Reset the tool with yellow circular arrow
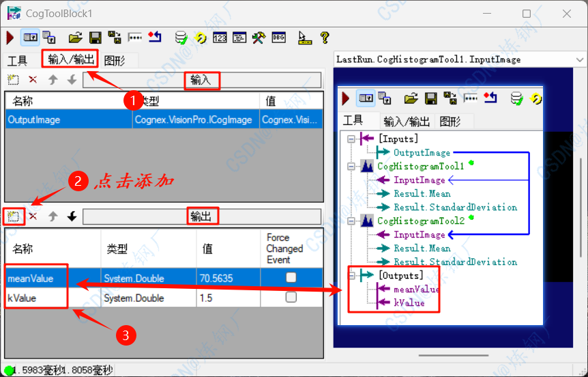The width and height of the screenshot is (588, 377). tap(201, 38)
